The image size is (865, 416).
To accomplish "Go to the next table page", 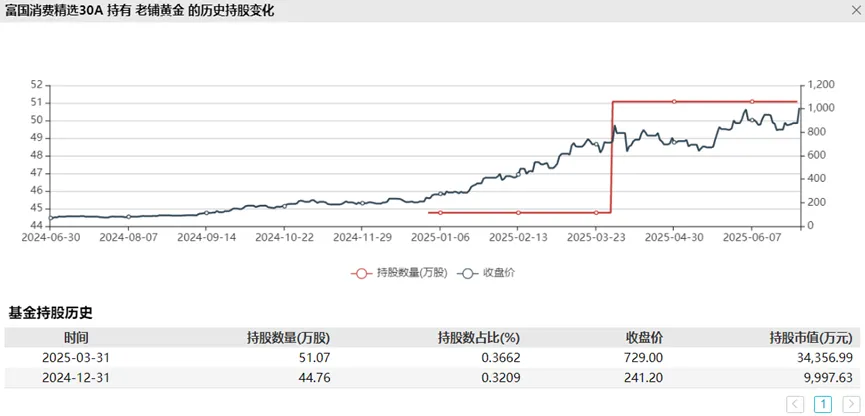I will point(850,404).
